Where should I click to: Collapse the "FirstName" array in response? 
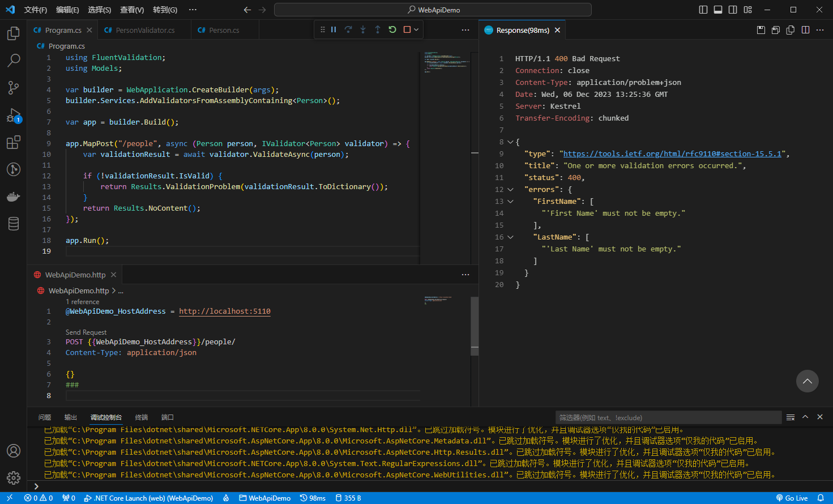[x=510, y=202]
